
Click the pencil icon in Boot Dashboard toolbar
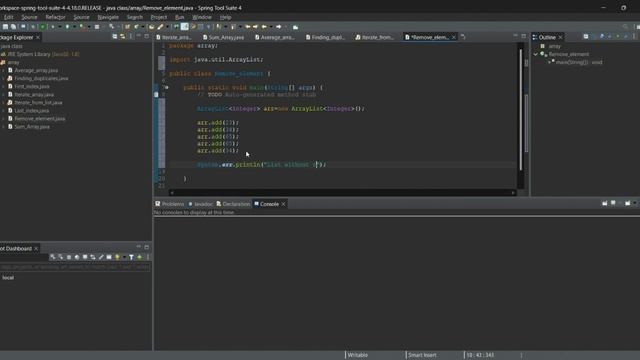click(101, 257)
